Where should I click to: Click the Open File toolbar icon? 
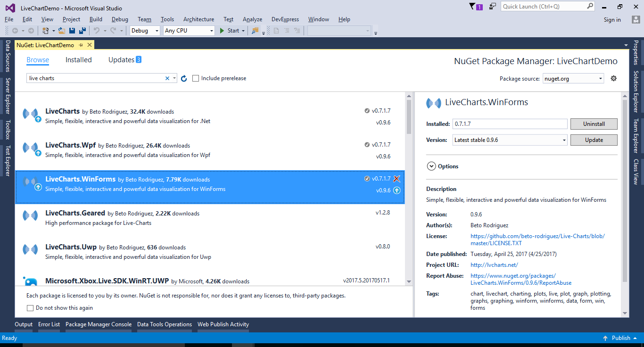[x=61, y=31]
